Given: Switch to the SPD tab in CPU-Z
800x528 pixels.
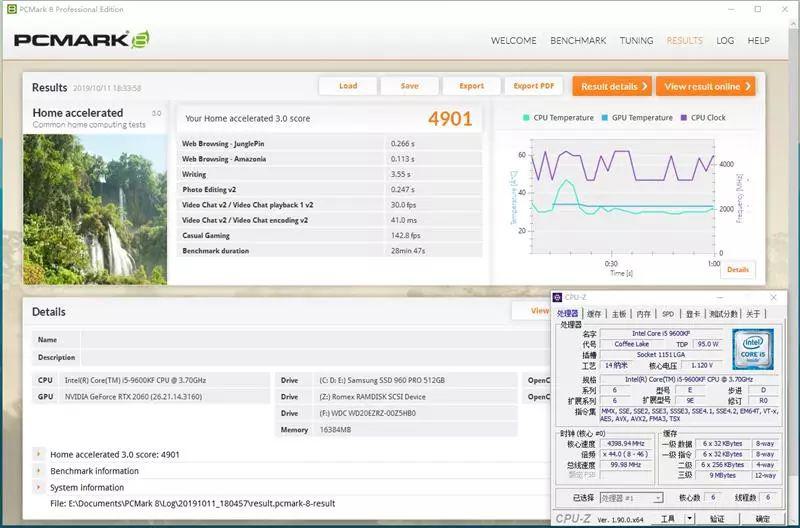Looking at the screenshot, I should pyautogui.click(x=668, y=314).
